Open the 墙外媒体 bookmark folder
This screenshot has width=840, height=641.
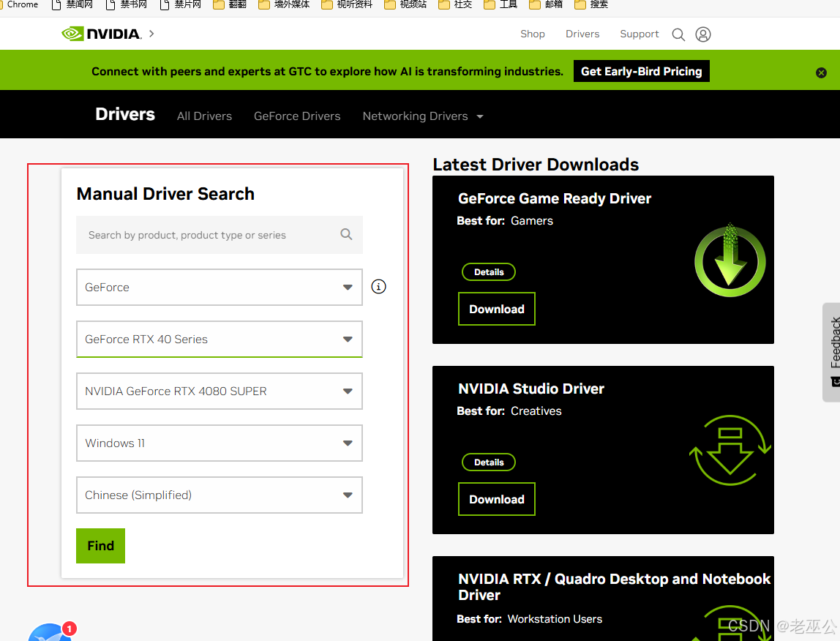click(284, 5)
